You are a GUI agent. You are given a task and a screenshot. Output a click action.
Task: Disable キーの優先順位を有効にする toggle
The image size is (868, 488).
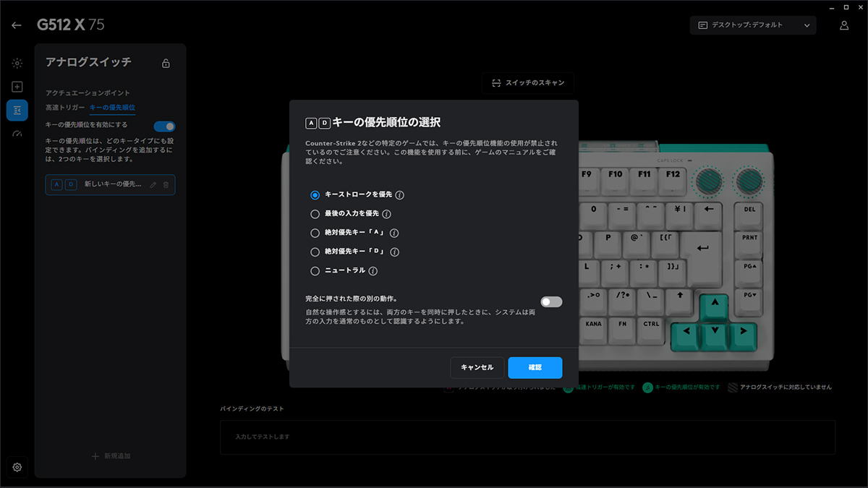[164, 126]
